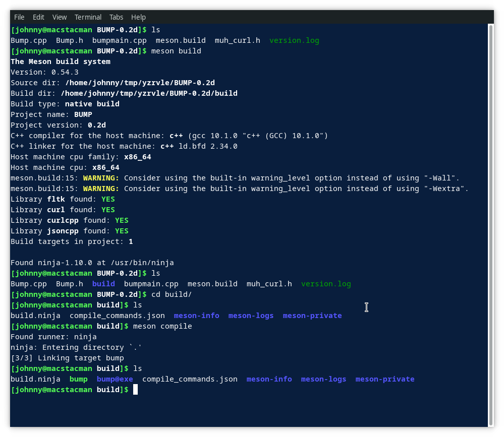Click 'jsoncpp' library name
The height and width of the screenshot is (437, 504).
[63, 231]
